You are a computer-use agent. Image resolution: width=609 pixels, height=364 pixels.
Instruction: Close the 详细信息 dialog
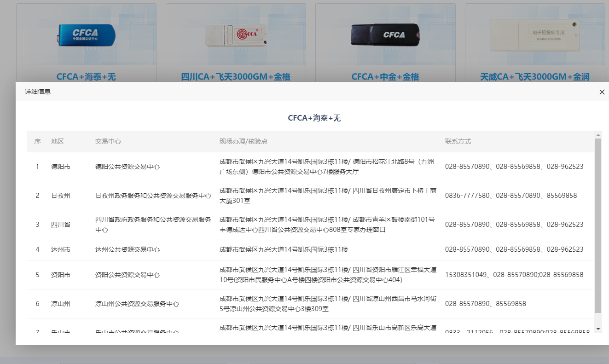click(x=602, y=92)
